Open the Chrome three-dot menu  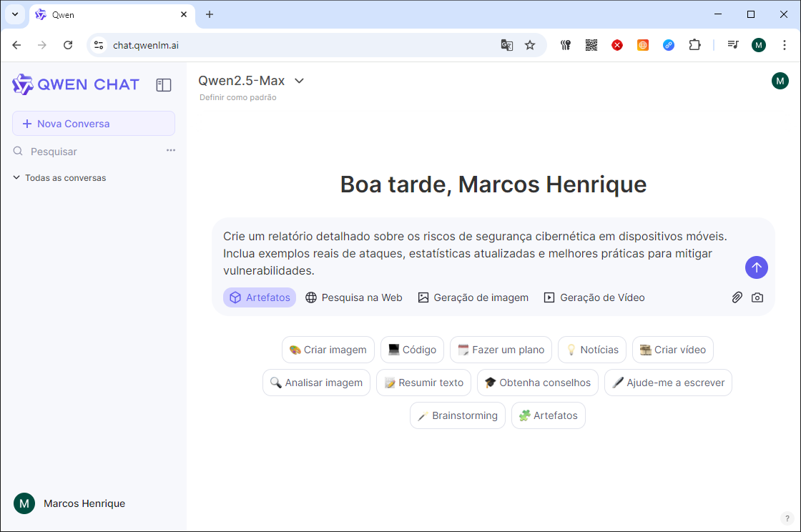tap(784, 45)
